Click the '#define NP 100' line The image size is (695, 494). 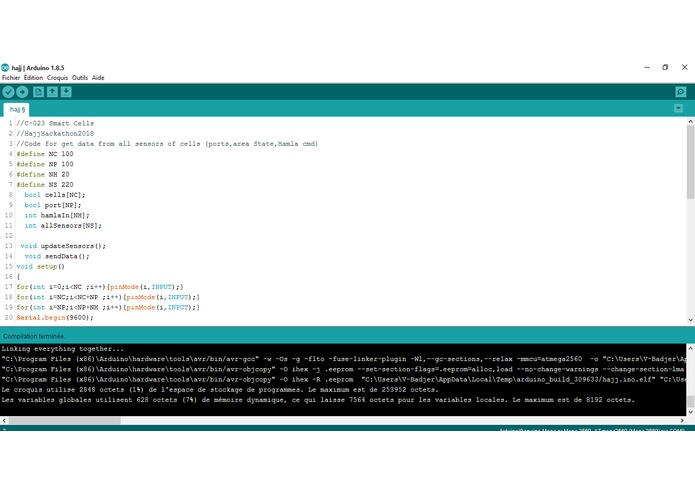[45, 164]
